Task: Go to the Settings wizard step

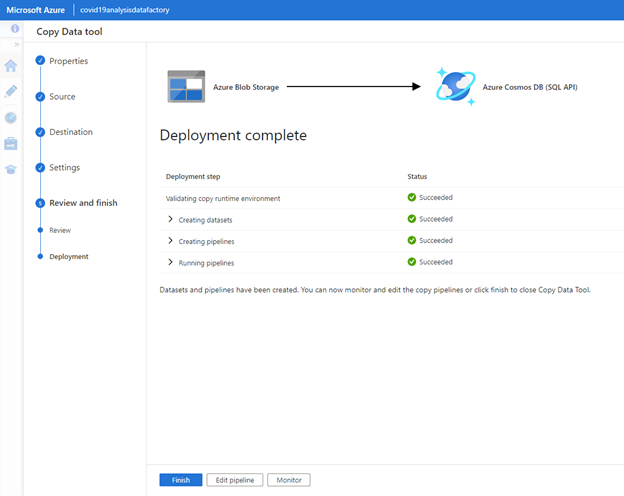Action: 64,168
